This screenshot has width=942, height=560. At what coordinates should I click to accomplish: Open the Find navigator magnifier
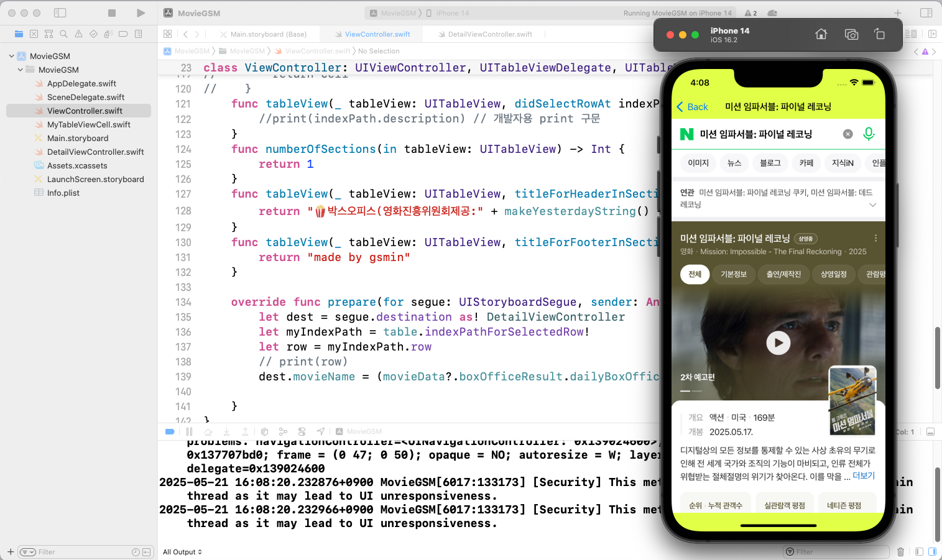pyautogui.click(x=63, y=34)
